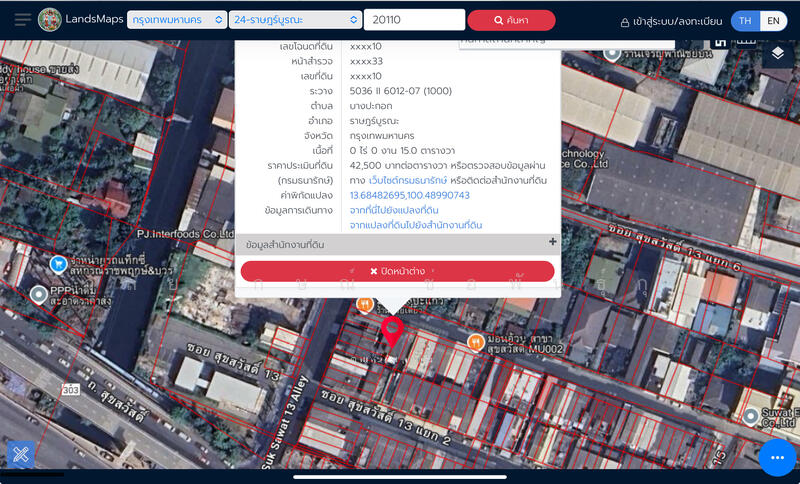Click the parcel number field containing 20110

(413, 20)
